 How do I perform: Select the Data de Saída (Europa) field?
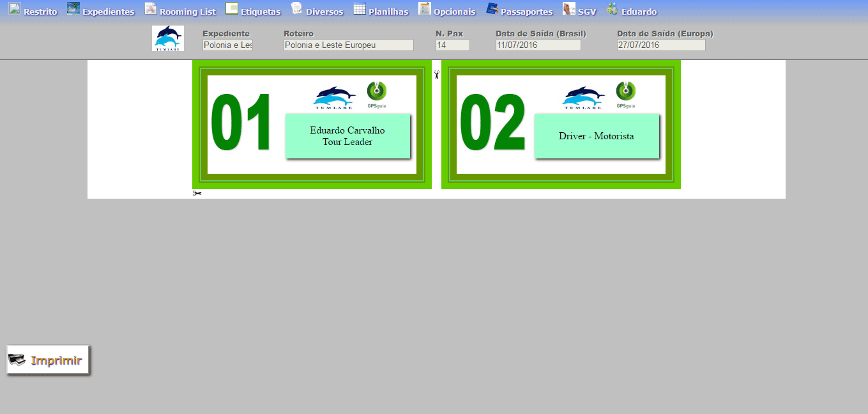[661, 45]
